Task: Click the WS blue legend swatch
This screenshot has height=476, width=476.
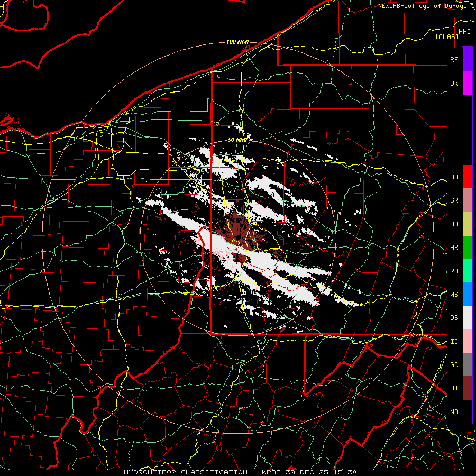Action: [467, 294]
